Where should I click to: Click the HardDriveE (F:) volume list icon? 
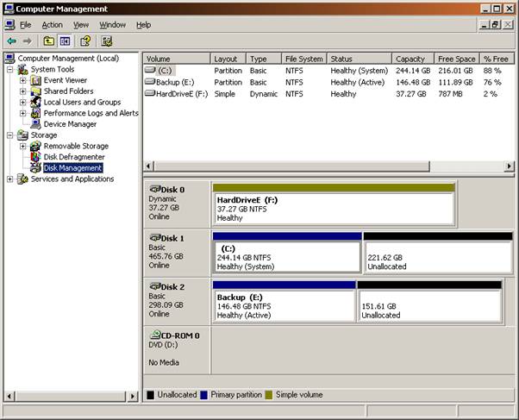(150, 93)
